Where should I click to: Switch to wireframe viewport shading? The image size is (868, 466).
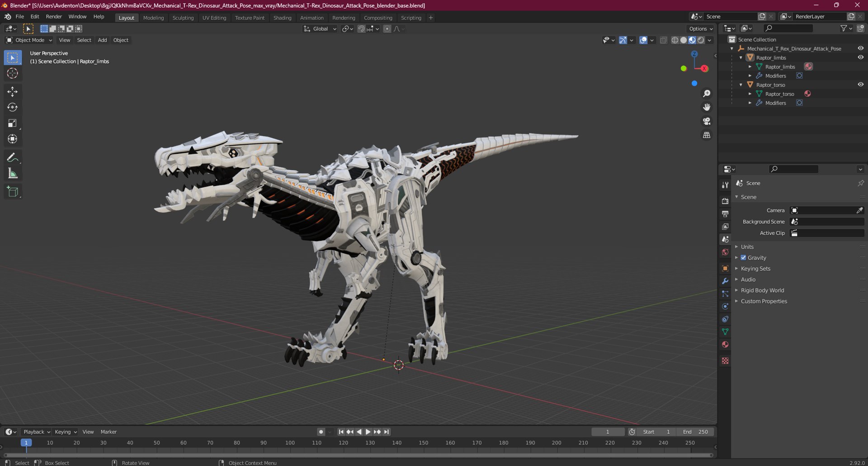(675, 40)
